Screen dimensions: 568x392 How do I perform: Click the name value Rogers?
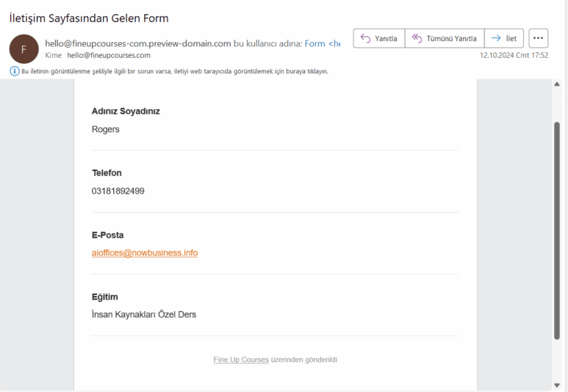(x=106, y=129)
